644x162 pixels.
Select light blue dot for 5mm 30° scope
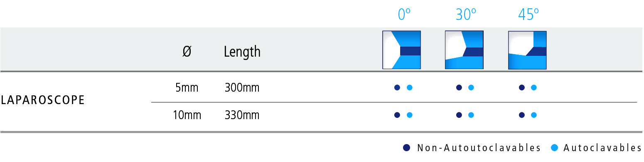[471, 87]
